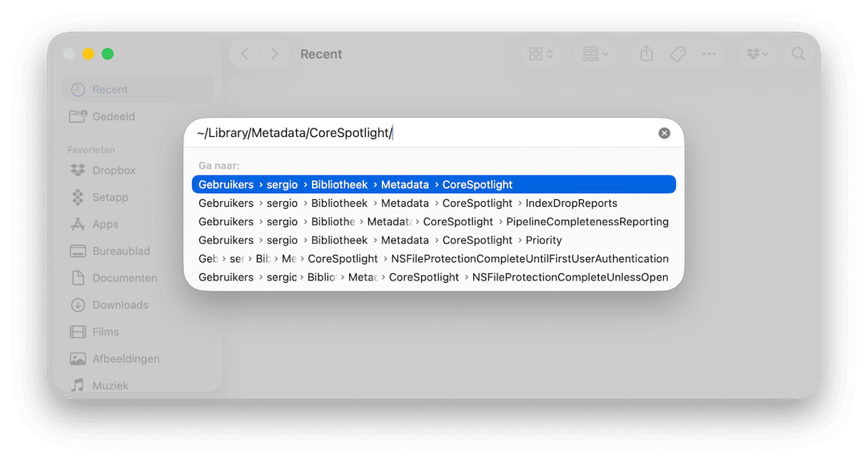Open Dropbox in sidebar favorites

[138, 171]
